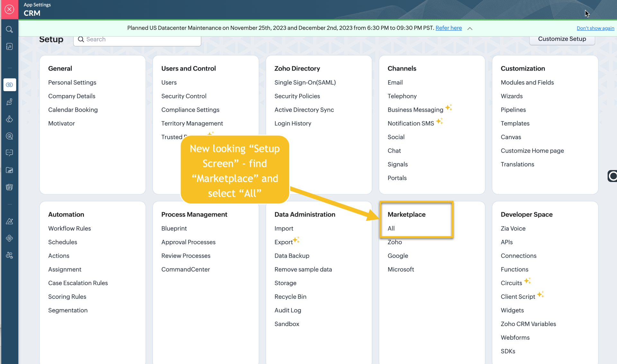
Task: Open the analytics folder sidebar icon
Action: click(x=9, y=170)
